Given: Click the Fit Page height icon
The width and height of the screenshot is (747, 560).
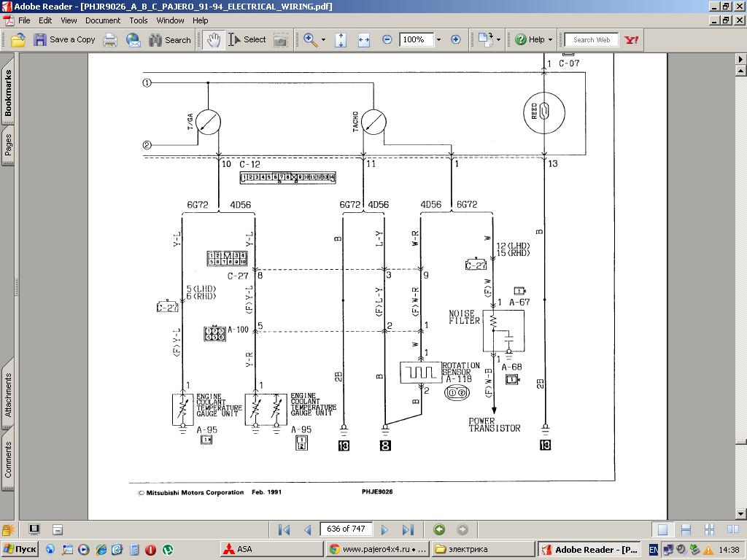Looking at the screenshot, I should pyautogui.click(x=340, y=40).
